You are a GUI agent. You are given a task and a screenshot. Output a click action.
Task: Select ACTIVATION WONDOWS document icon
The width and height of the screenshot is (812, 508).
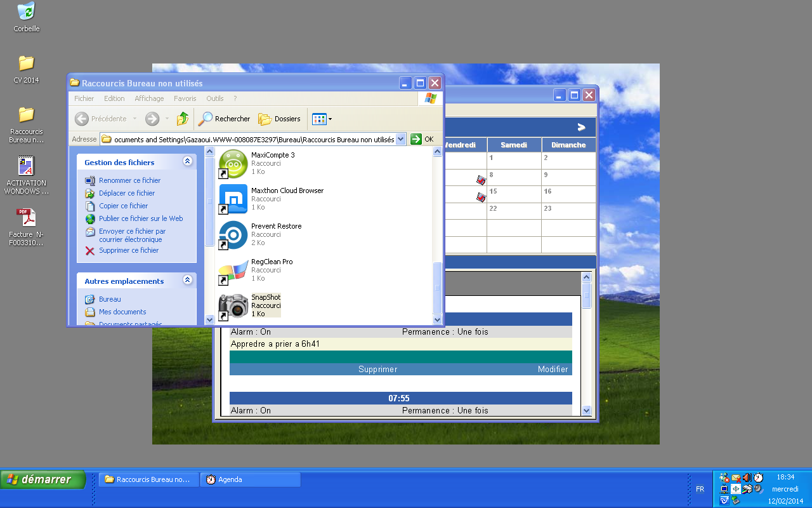click(x=26, y=166)
